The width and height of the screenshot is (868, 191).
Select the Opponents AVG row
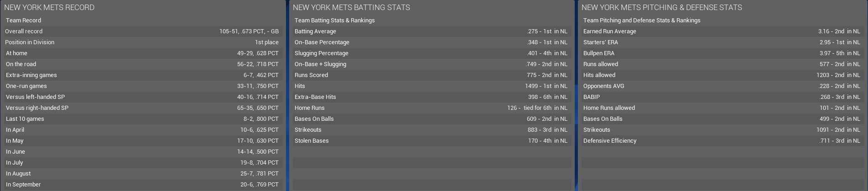coord(721,86)
